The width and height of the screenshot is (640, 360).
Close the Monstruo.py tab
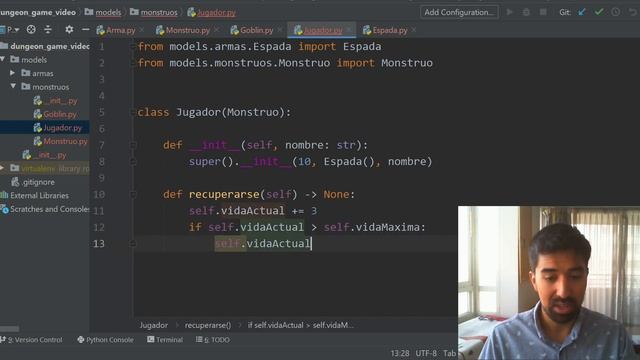(216, 30)
